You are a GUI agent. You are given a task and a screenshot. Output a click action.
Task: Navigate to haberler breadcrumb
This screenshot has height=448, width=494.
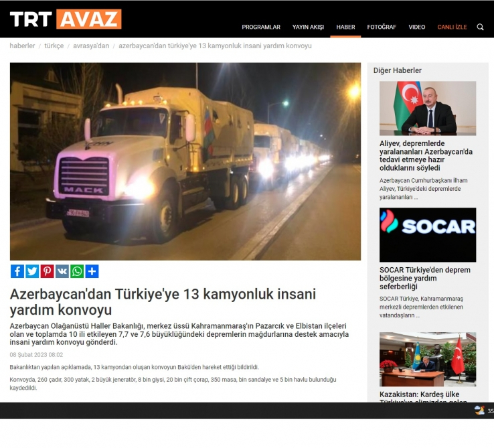click(22, 46)
